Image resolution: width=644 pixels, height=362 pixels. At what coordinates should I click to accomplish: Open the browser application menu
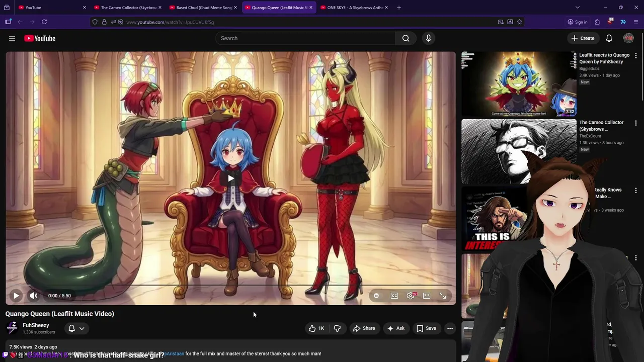pyautogui.click(x=636, y=22)
